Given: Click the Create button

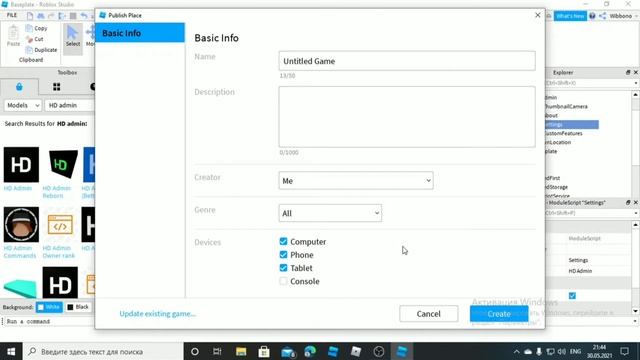Looking at the screenshot, I should (499, 314).
